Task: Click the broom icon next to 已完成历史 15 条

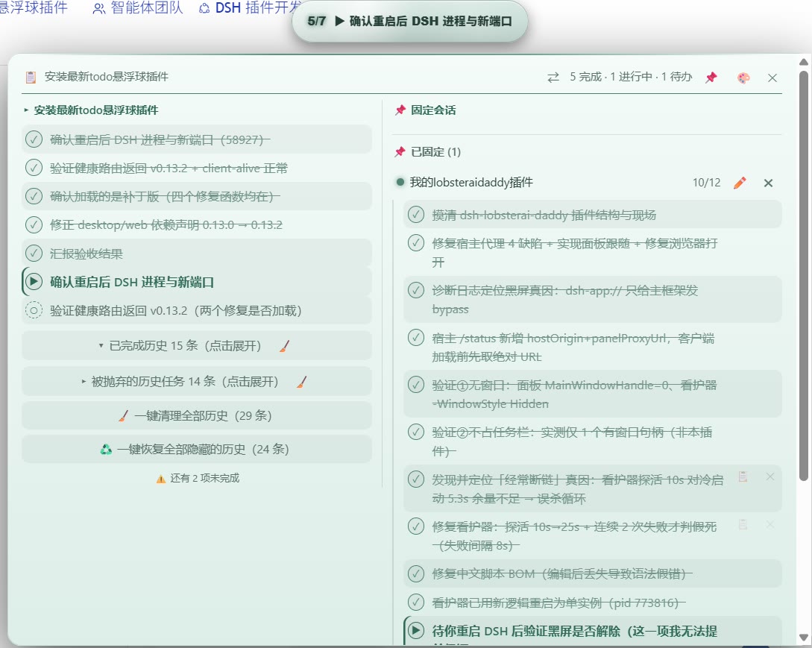Action: click(x=284, y=346)
